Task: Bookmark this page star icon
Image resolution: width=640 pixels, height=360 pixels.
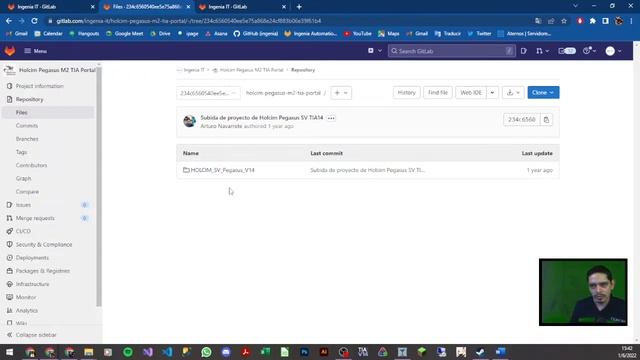Action: tap(564, 21)
